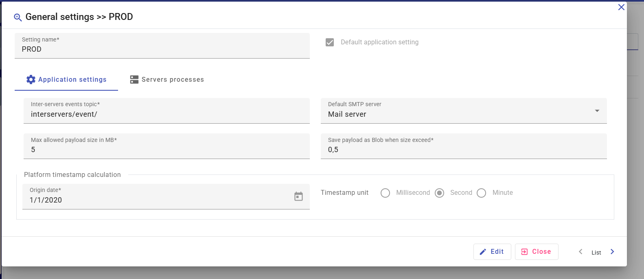Click the magnifier icon beside General settings title

18,17
